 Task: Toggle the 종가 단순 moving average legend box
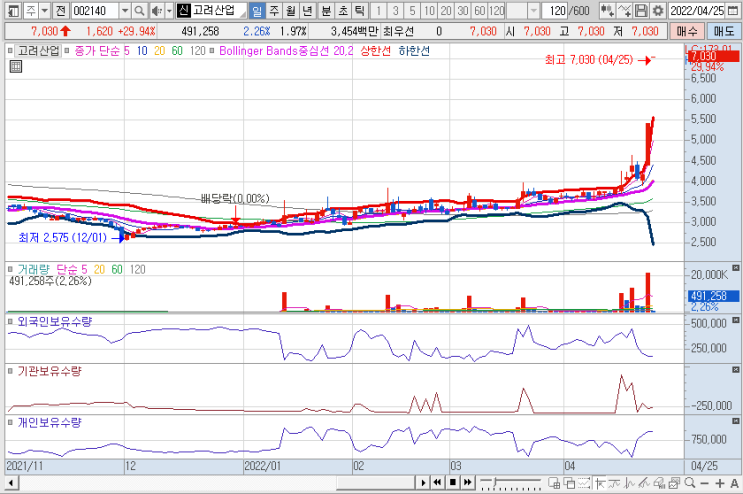pos(66,50)
